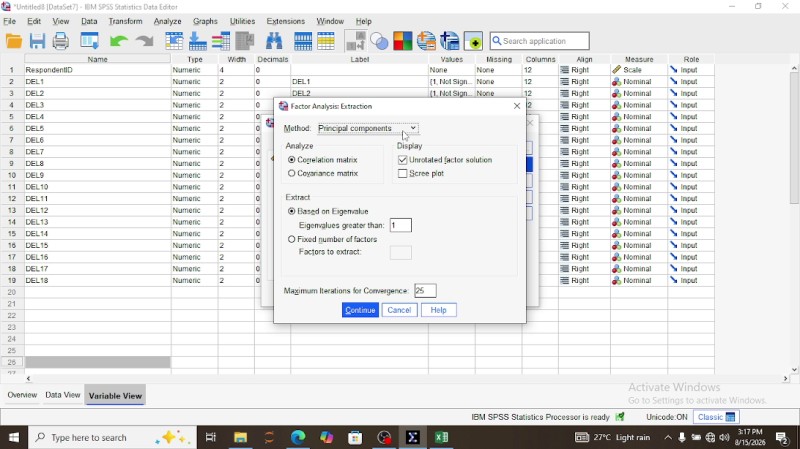Open the Method dropdown list

367,129
